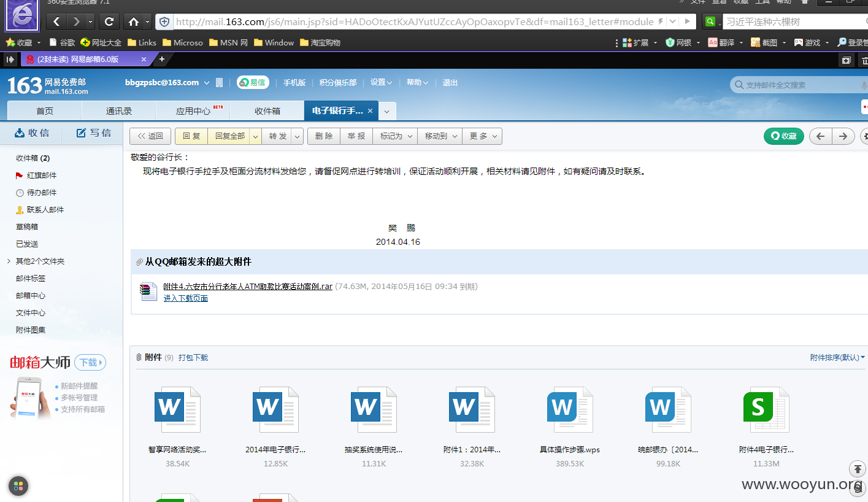The height and width of the screenshot is (502, 868).
Task: Click the 360 browser logo icon
Action: pyautogui.click(x=23, y=15)
